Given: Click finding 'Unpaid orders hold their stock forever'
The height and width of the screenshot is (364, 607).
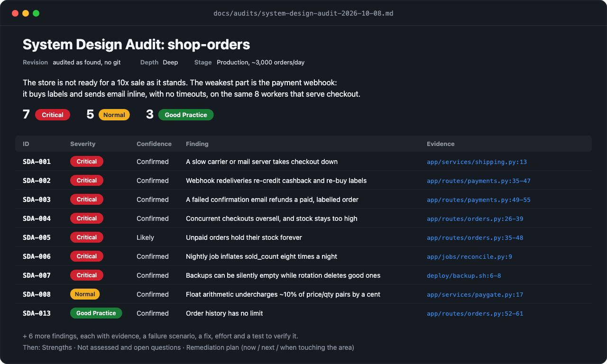Looking at the screenshot, I should pyautogui.click(x=244, y=237).
